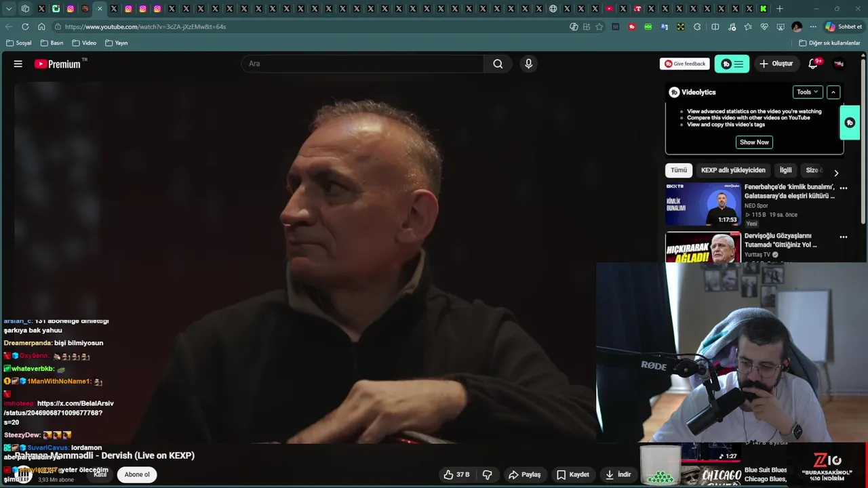Open Edge screenshot tool icon
The image size is (868, 488).
[x=781, y=26]
